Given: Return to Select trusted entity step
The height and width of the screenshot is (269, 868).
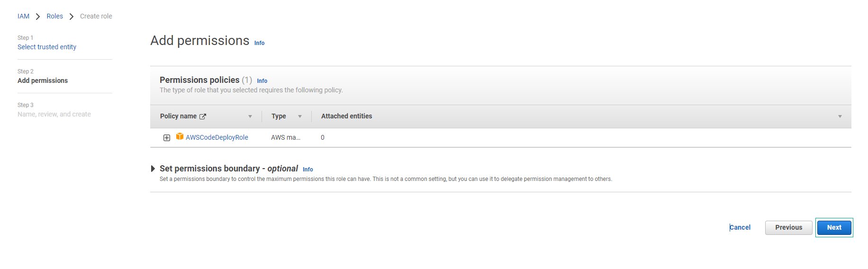Looking at the screenshot, I should point(47,47).
